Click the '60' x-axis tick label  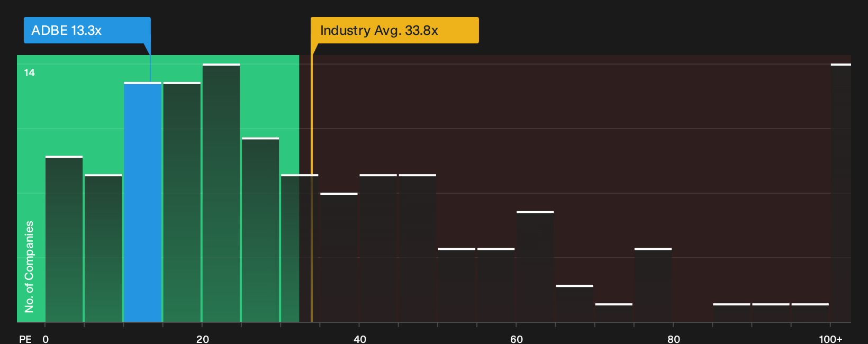(517, 339)
